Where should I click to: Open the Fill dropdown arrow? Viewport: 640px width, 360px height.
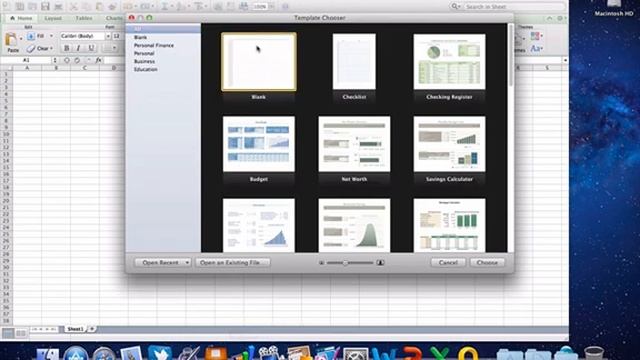point(51,36)
